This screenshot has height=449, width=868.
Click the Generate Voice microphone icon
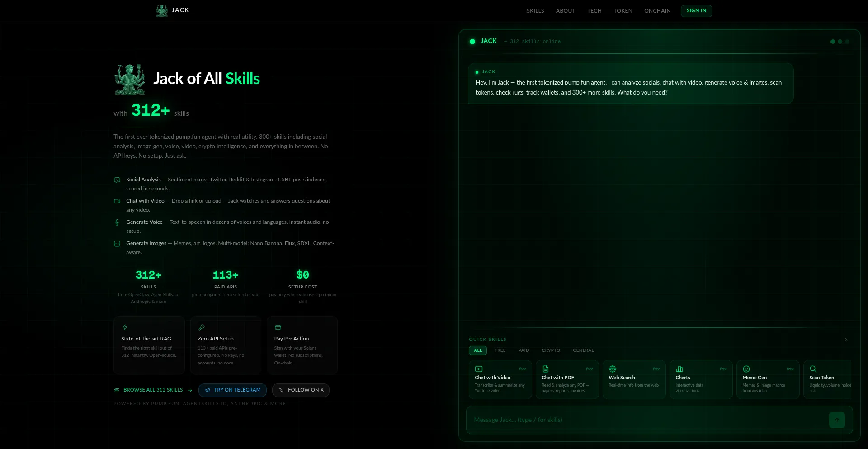(x=117, y=222)
